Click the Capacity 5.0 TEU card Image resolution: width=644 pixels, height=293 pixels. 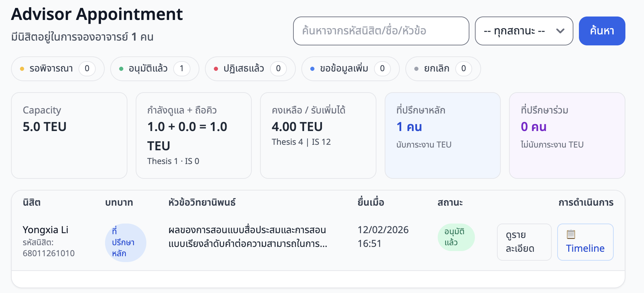(69, 135)
